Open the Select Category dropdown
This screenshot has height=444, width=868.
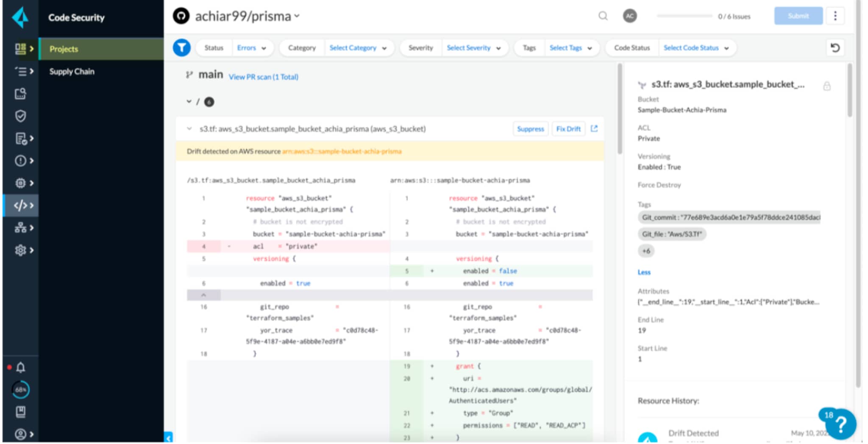[358, 48]
